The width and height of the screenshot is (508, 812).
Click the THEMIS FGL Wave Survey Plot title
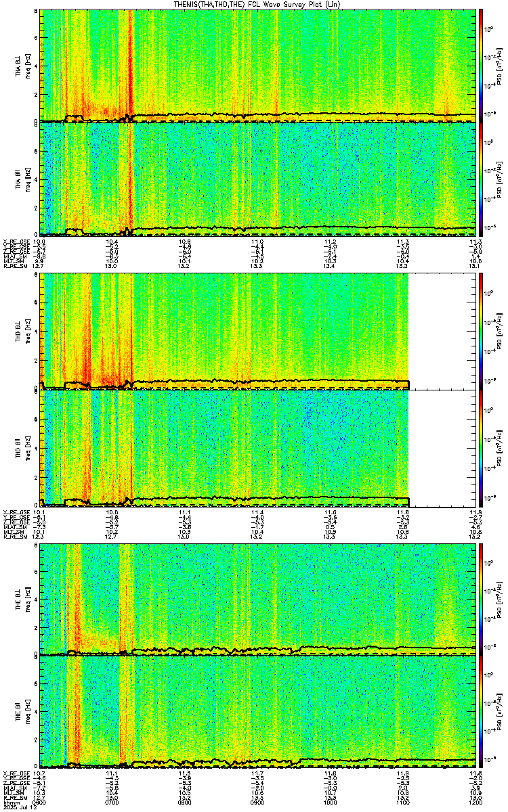[x=255, y=4]
